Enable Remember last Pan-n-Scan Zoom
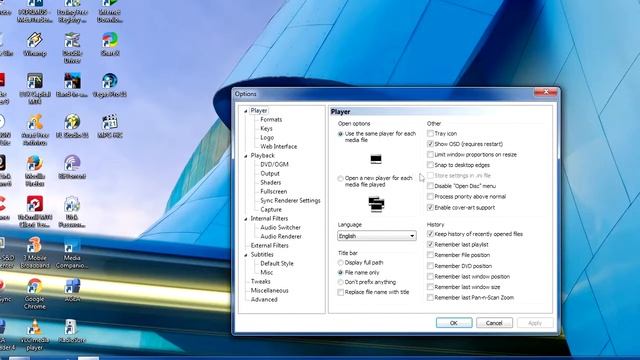This screenshot has width=640, height=360. pos(430,298)
